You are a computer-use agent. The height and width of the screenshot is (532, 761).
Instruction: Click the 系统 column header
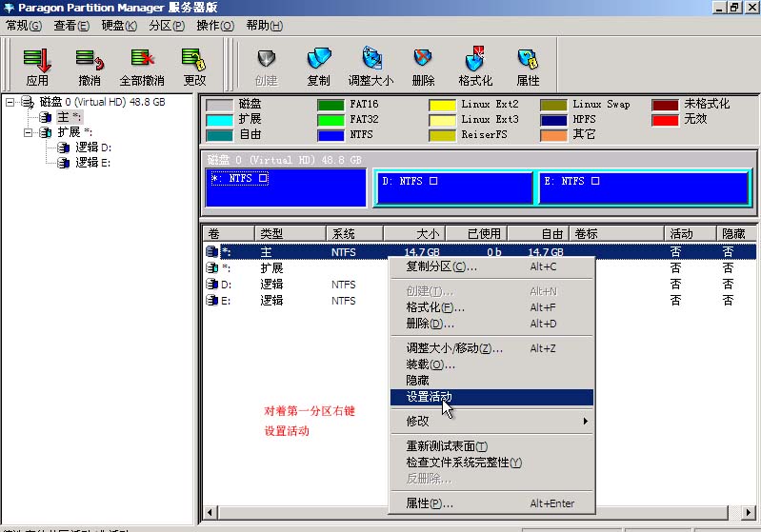pos(354,234)
